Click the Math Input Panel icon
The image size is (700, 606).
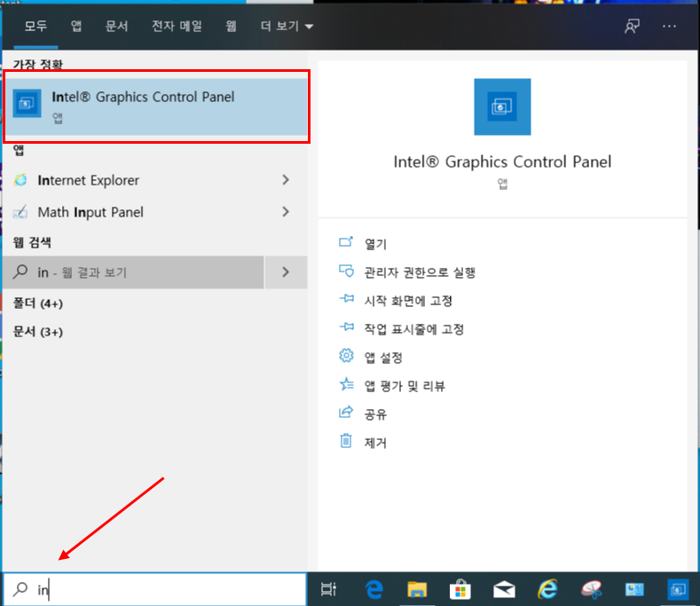pyautogui.click(x=20, y=212)
